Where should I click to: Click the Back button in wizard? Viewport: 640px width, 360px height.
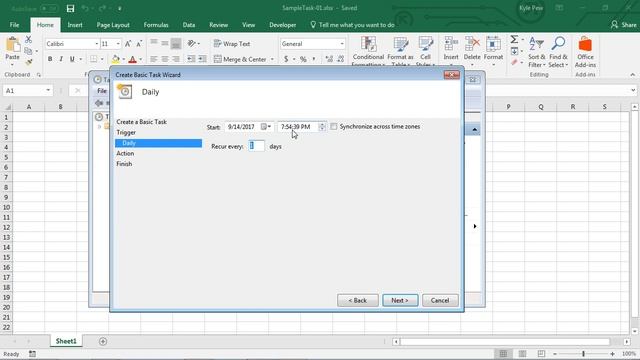(x=358, y=300)
